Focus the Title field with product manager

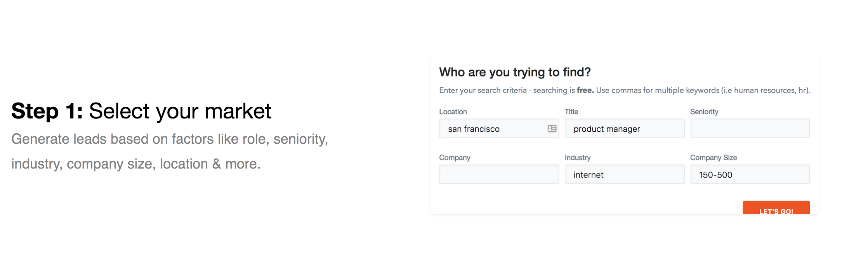click(x=624, y=129)
